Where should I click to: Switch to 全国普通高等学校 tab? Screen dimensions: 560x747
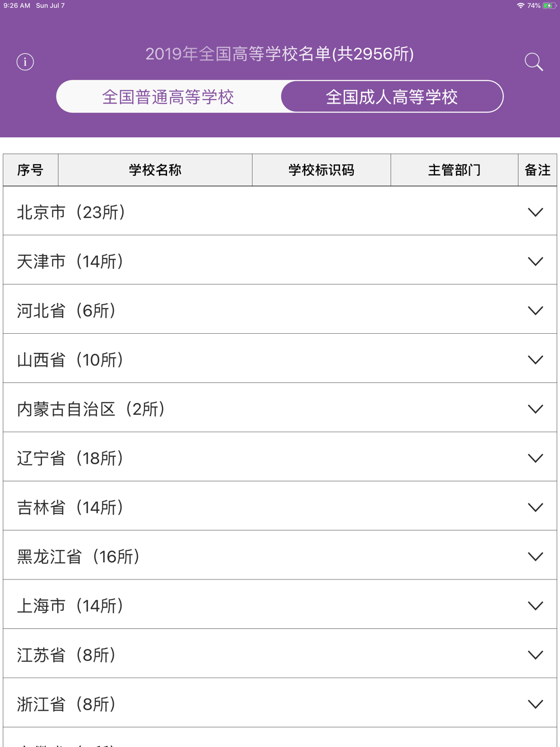(x=169, y=96)
